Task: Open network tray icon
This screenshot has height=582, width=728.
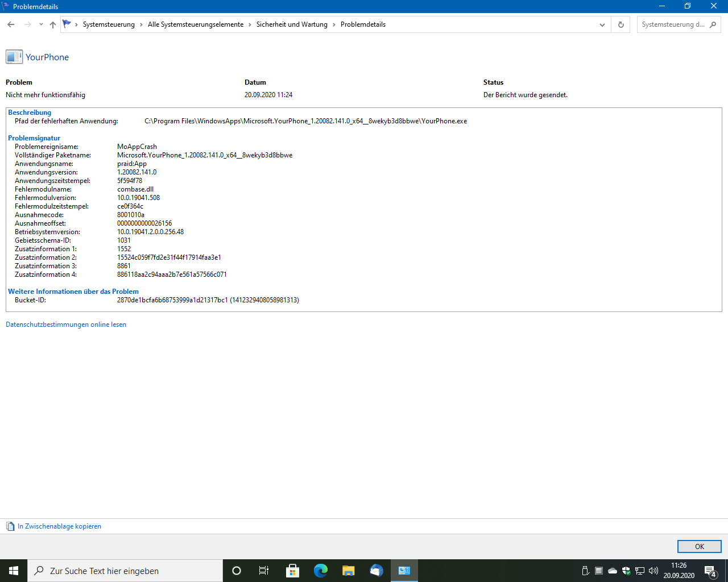Action: [x=640, y=571]
